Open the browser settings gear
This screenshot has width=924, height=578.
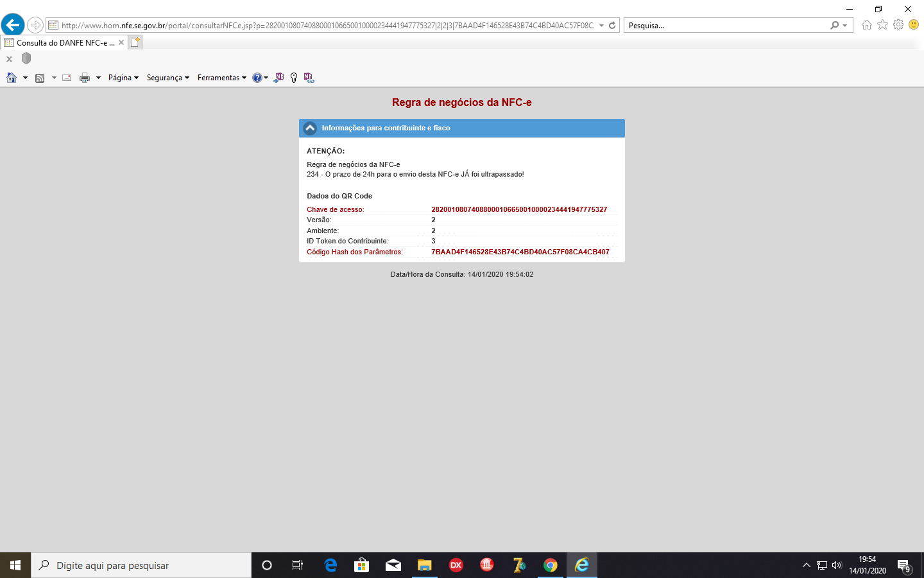898,24
